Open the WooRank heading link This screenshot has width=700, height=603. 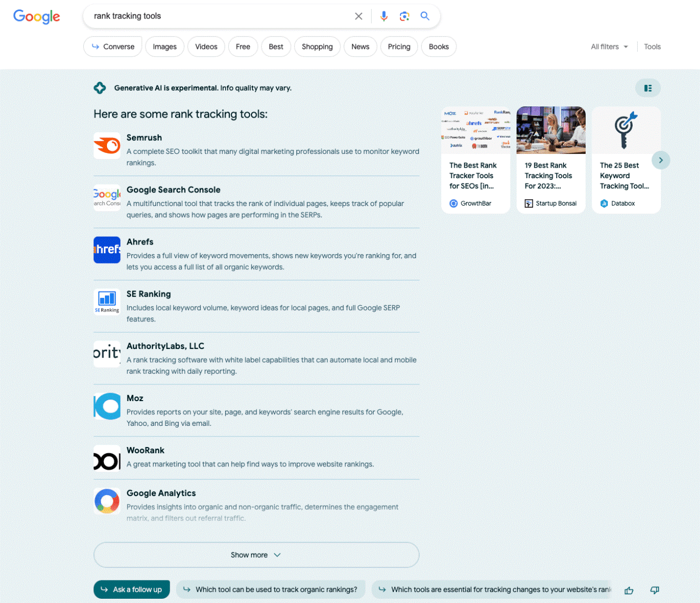point(145,451)
